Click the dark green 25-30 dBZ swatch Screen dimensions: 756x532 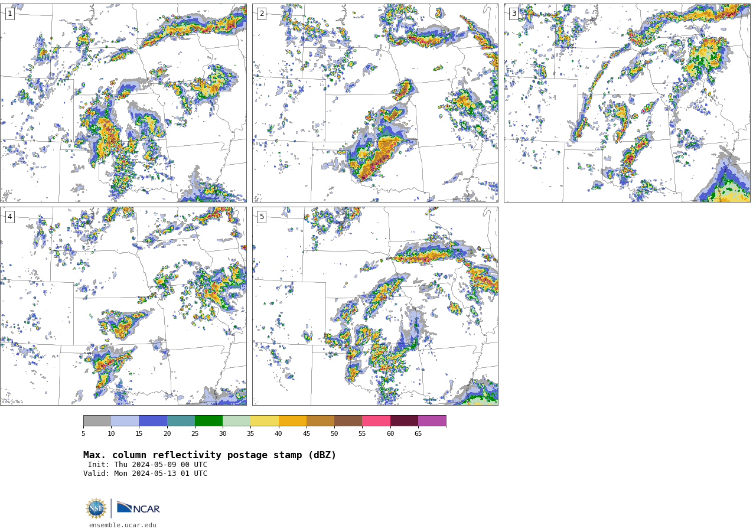coord(208,421)
